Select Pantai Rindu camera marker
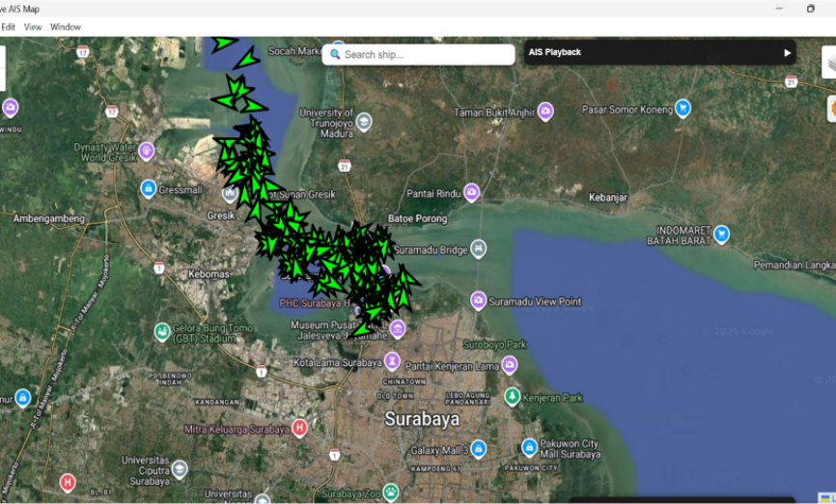836x504 pixels. click(471, 192)
